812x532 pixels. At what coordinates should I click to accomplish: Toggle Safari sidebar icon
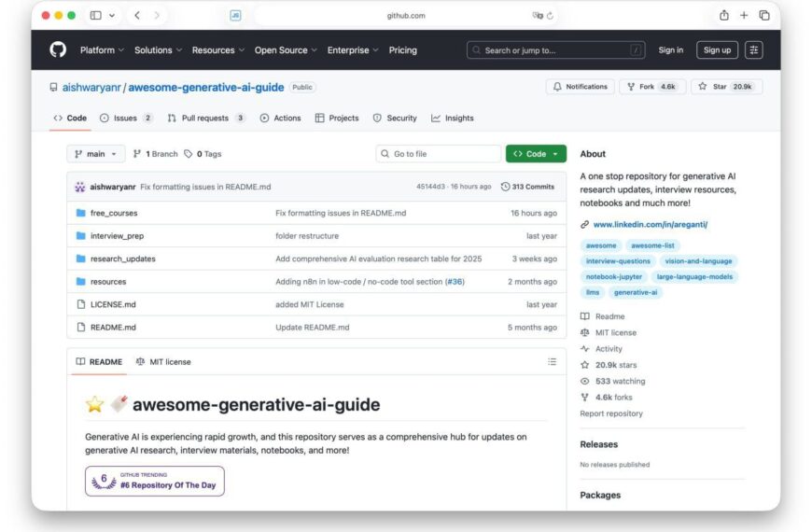pyautogui.click(x=96, y=16)
